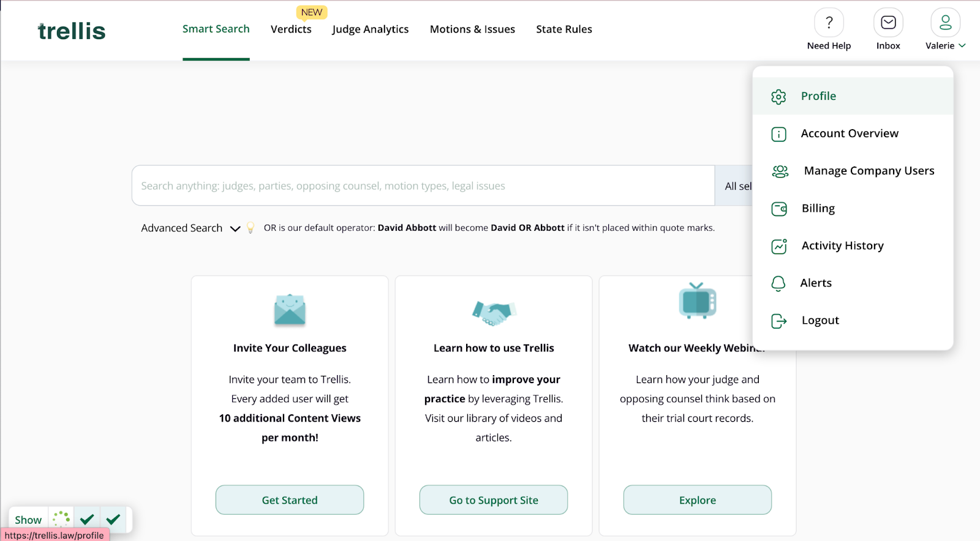Click the Profile gear icon
Image resolution: width=980 pixels, height=541 pixels.
778,97
